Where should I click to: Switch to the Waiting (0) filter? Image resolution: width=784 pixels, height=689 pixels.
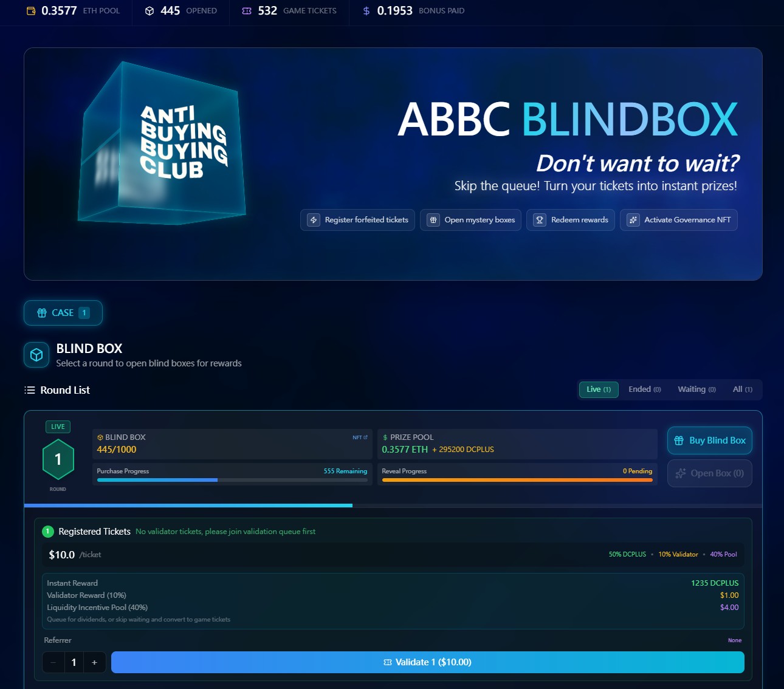click(x=696, y=389)
